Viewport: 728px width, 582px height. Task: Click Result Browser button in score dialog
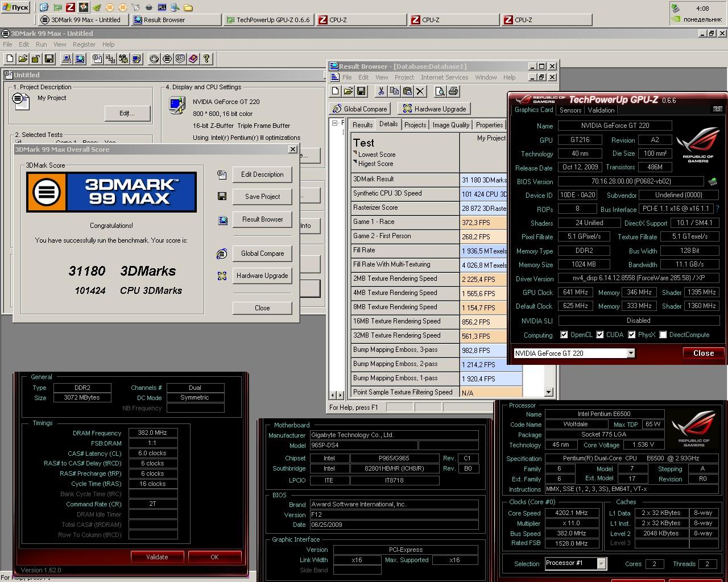tap(262, 219)
